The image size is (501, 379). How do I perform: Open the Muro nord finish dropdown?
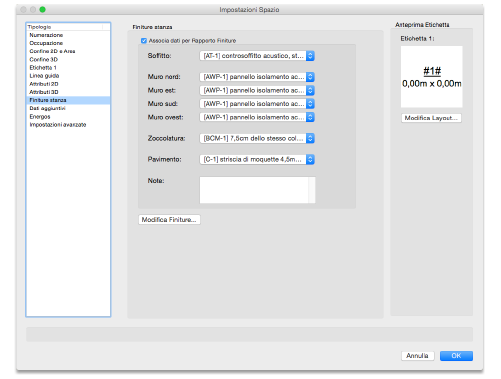(257, 77)
